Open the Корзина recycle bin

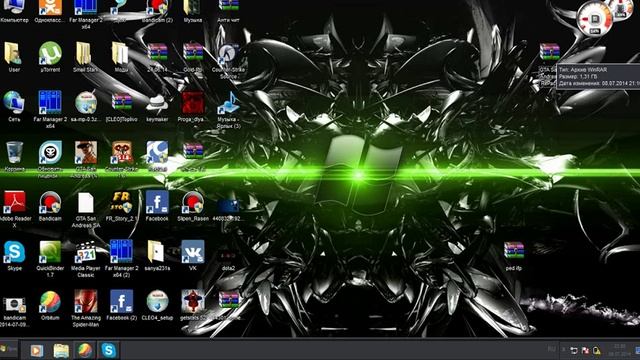[14, 153]
